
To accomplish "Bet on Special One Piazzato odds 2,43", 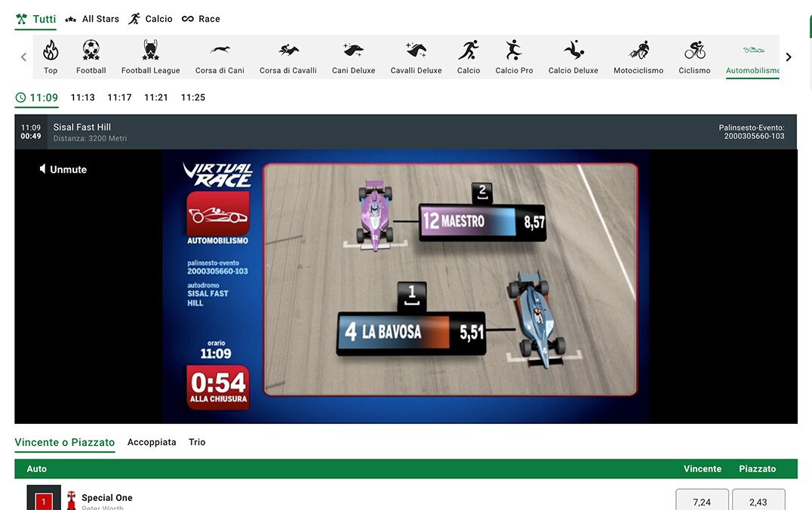I will (x=758, y=501).
